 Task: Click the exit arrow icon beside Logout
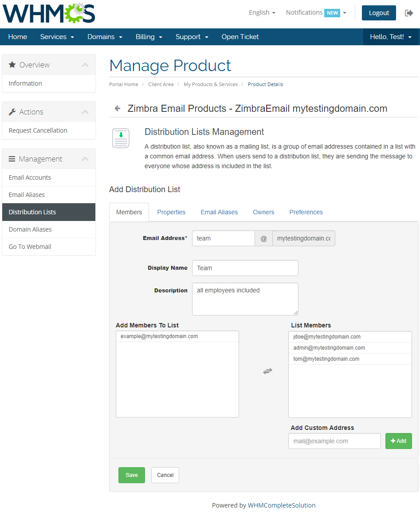click(409, 13)
